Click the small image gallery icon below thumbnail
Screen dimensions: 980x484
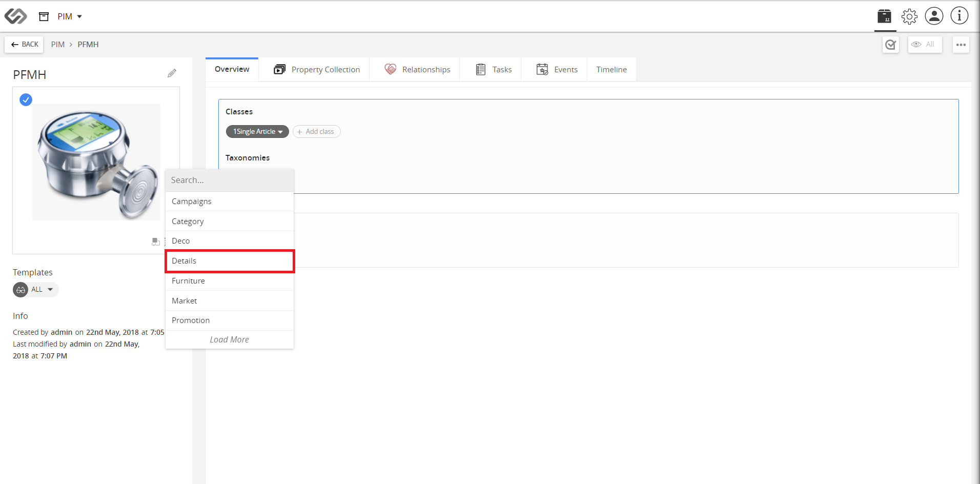(x=156, y=241)
